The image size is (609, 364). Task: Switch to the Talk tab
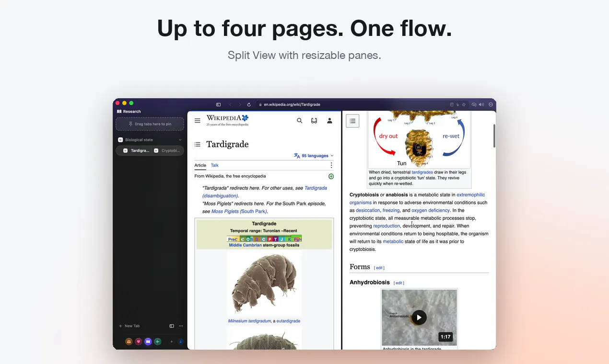(x=214, y=165)
